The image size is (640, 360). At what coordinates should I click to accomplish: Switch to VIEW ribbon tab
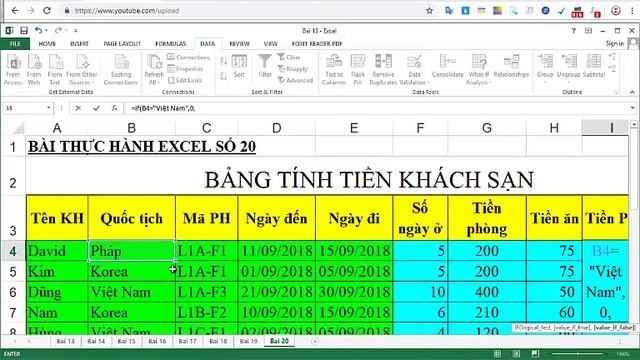coord(271,44)
